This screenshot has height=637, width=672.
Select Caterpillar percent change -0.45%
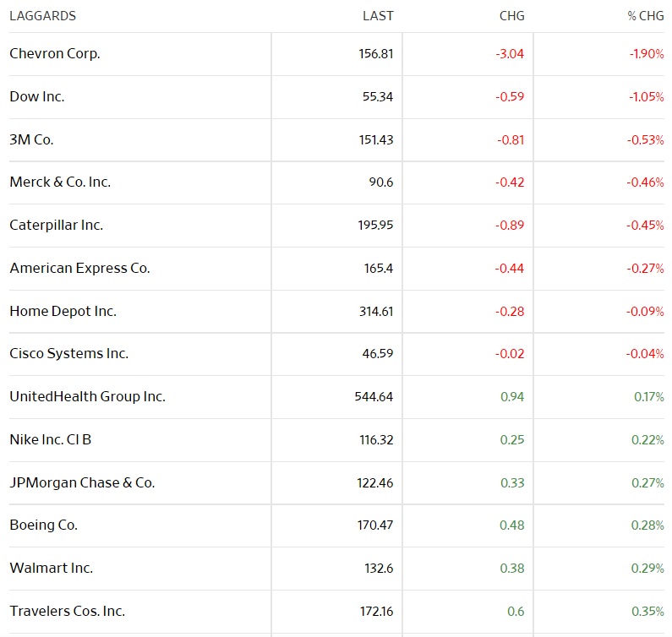(x=645, y=226)
